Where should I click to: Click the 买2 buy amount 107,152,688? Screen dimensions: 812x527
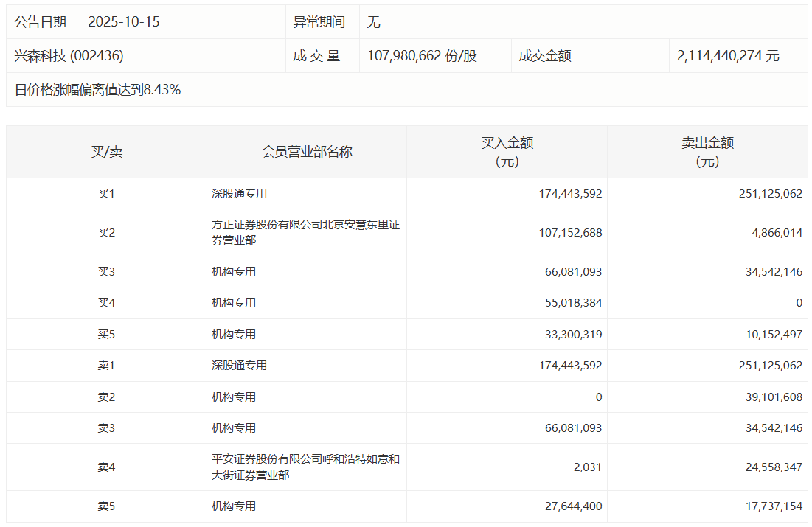(570, 232)
